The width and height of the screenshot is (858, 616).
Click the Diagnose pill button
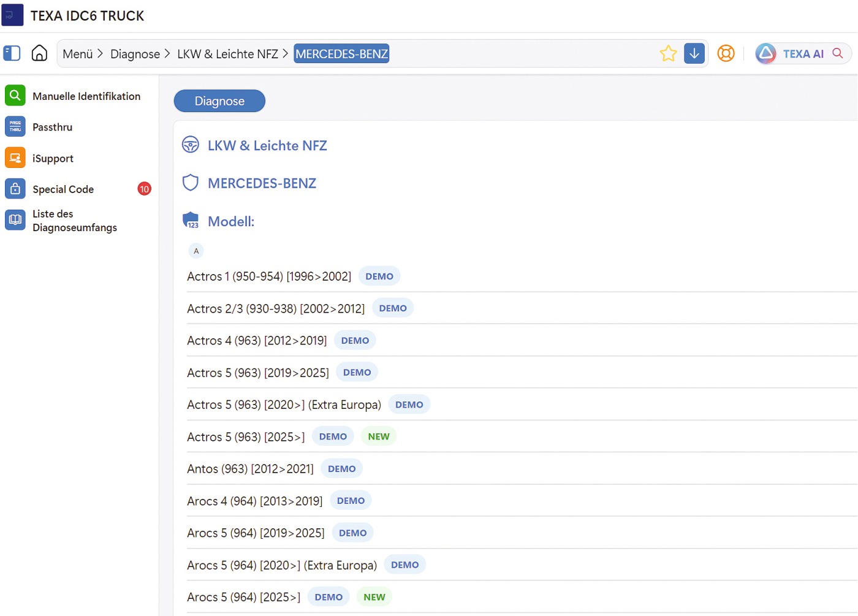(219, 101)
